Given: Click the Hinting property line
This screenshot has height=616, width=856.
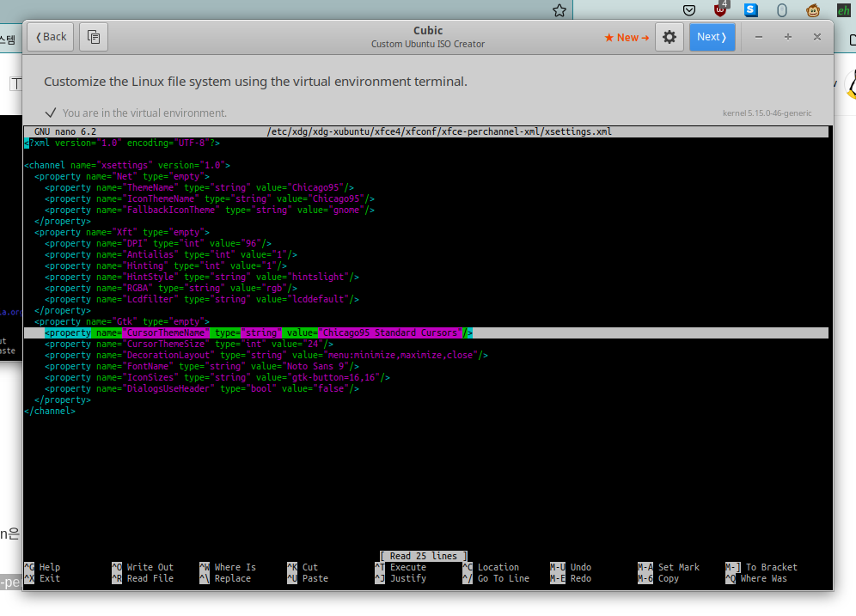Looking at the screenshot, I should (x=166, y=265).
